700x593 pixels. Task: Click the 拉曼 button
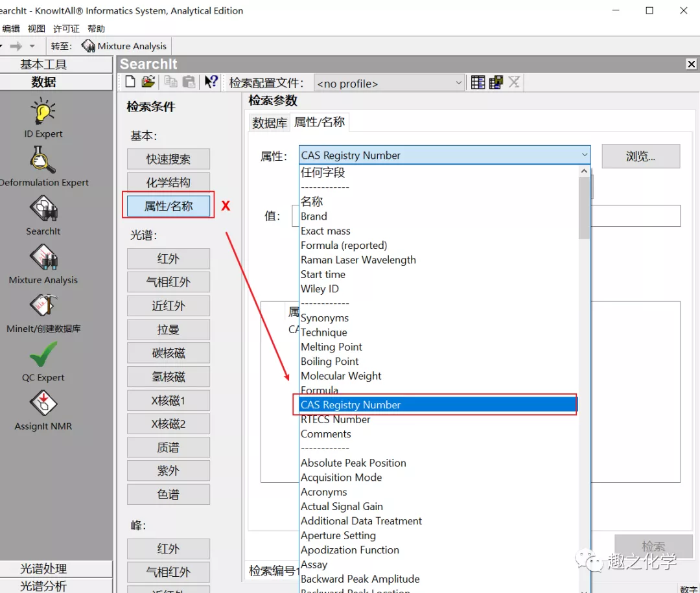pyautogui.click(x=169, y=329)
